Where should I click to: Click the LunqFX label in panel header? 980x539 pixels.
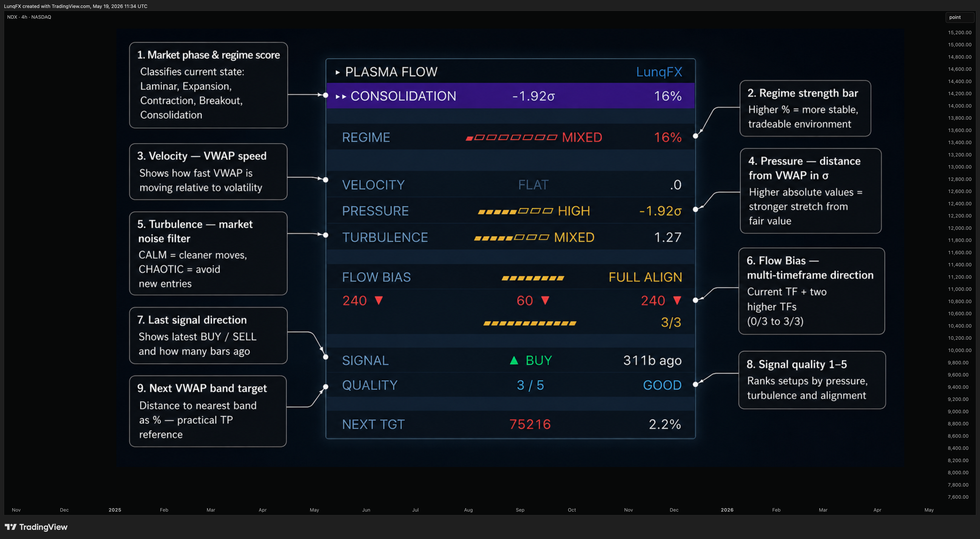[x=659, y=72]
